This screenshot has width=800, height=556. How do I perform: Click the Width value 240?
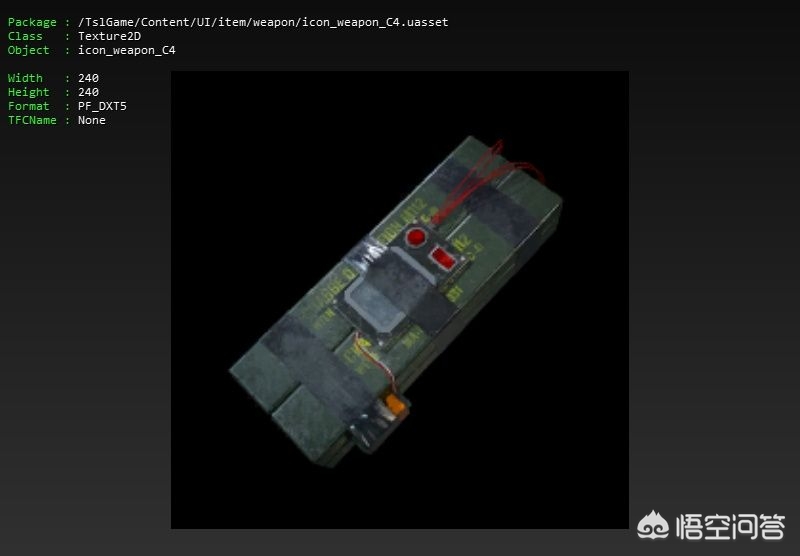(88, 78)
